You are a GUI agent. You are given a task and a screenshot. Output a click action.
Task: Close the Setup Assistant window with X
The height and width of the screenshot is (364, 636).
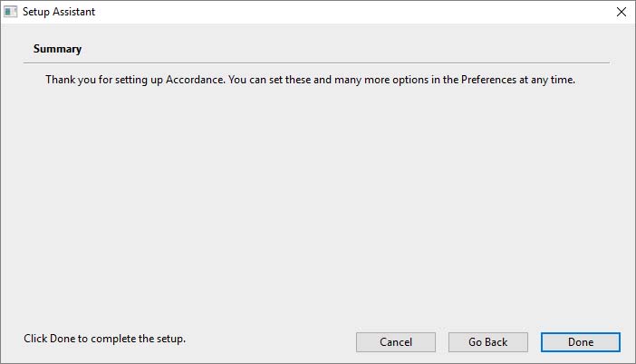point(621,12)
